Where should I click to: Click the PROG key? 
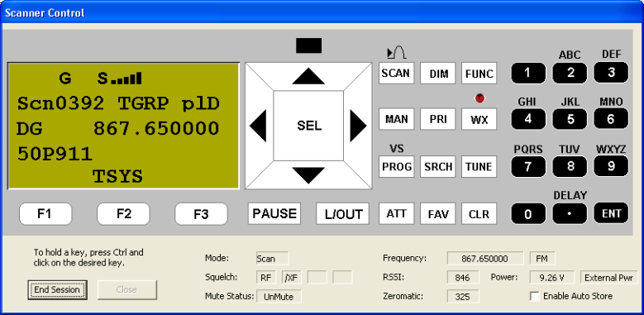396,167
